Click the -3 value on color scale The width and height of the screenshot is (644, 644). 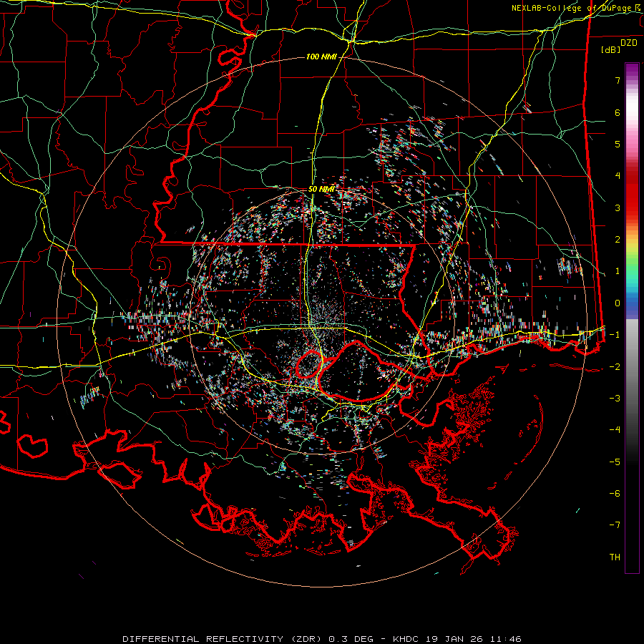[x=615, y=399]
